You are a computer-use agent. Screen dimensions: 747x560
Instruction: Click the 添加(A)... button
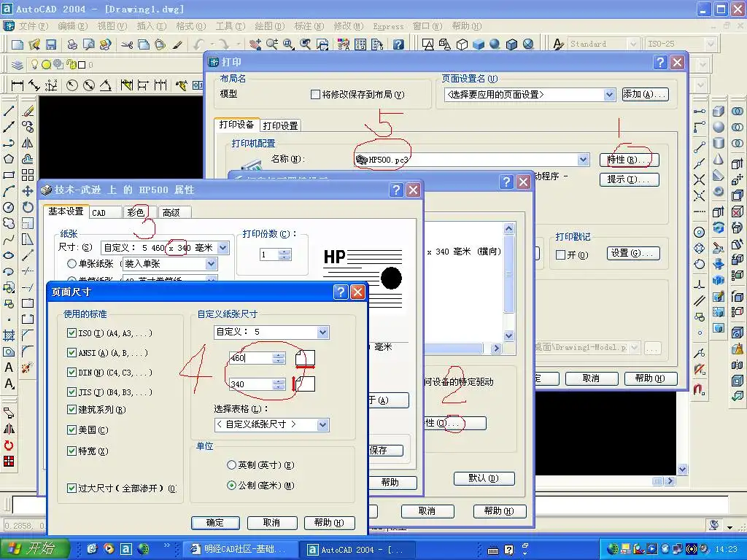click(x=645, y=94)
